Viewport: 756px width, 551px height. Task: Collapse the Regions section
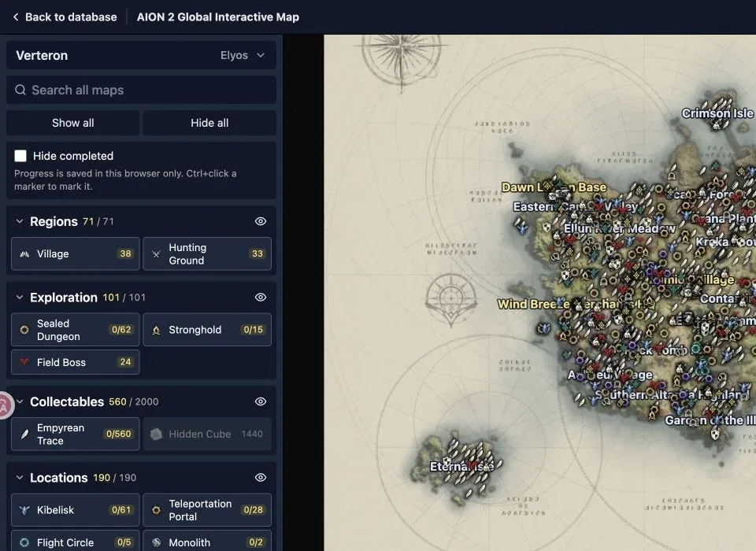[19, 221]
